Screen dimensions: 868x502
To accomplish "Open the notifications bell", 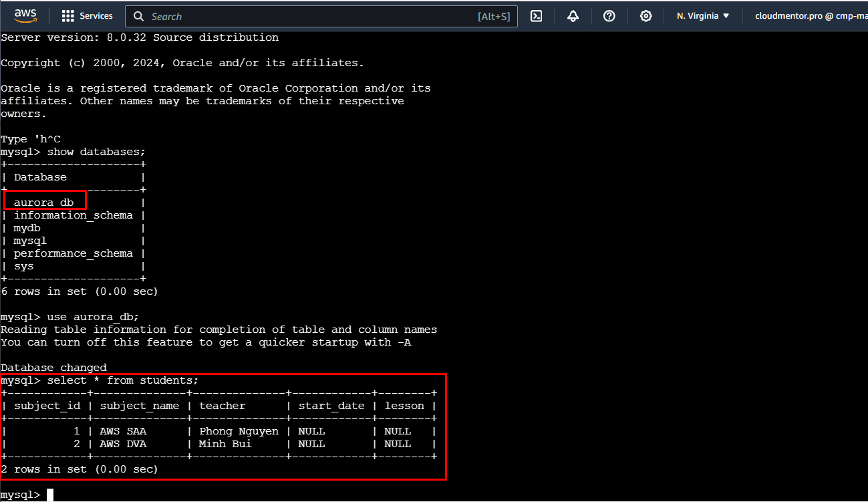I will point(573,16).
